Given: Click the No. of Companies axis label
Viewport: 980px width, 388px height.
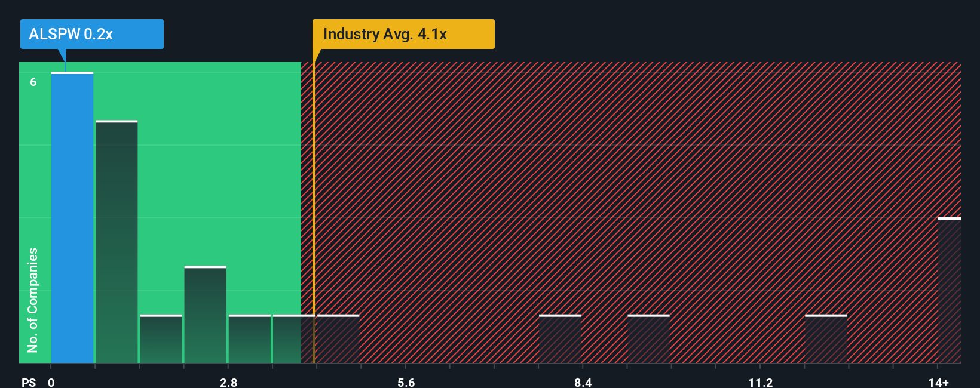Looking at the screenshot, I should coord(33,300).
